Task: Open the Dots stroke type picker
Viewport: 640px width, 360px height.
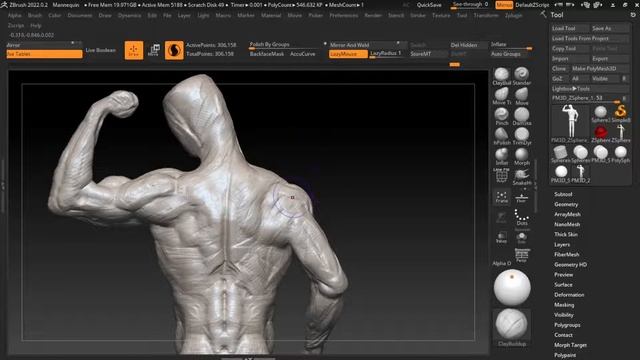Action: tap(522, 216)
